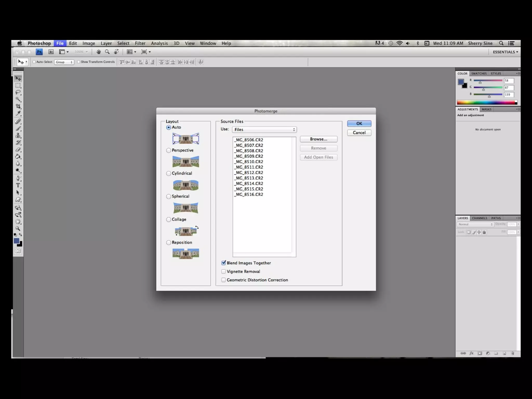Select the Magic Wand tool

18,99
